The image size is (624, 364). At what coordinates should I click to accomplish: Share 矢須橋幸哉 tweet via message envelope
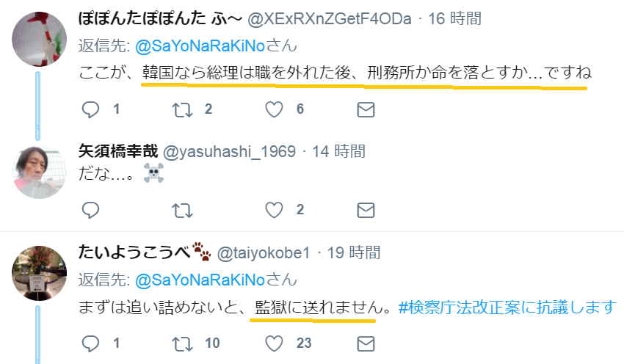pos(366,211)
